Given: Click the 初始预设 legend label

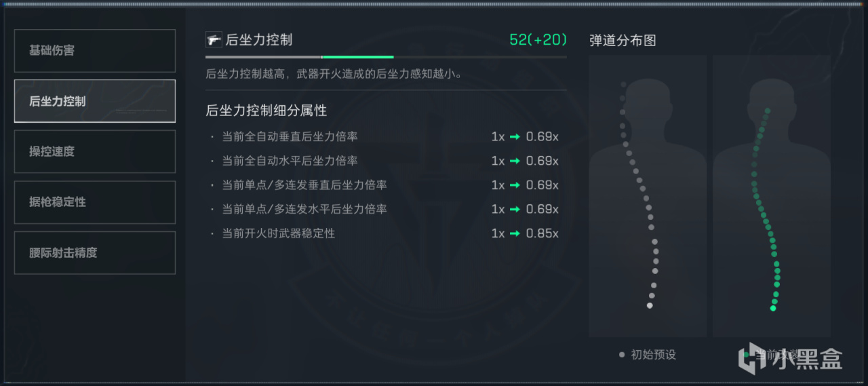Looking at the screenshot, I should point(654,354).
